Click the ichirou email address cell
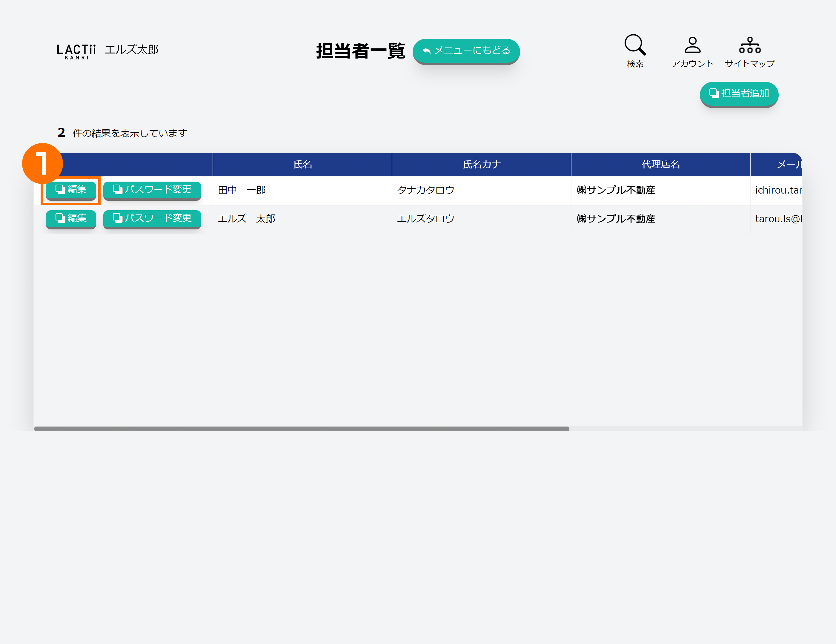This screenshot has width=836, height=644. pos(778,190)
